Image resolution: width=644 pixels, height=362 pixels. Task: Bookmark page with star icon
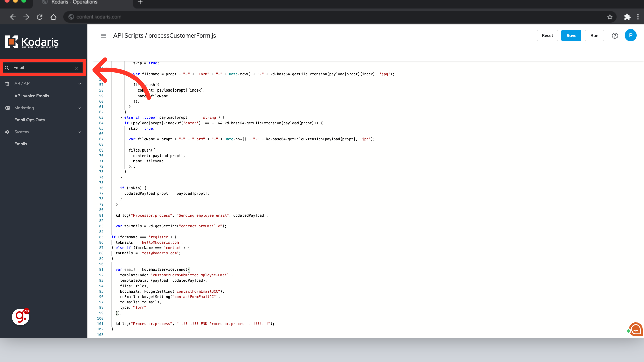coord(610,17)
